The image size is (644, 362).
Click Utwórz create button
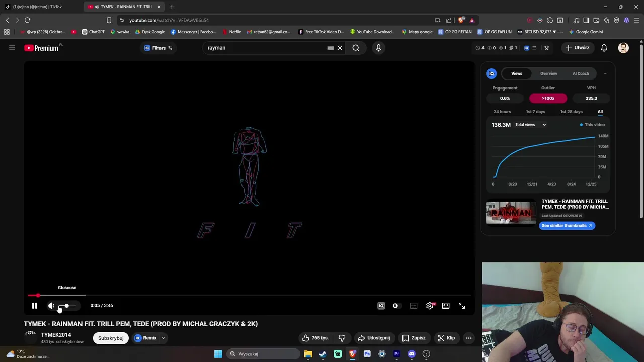(x=577, y=48)
